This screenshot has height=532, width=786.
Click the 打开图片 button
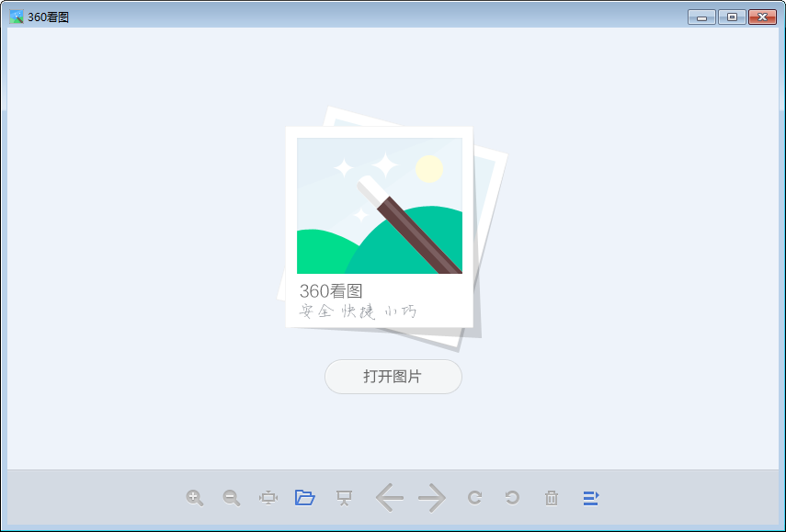pos(393,377)
